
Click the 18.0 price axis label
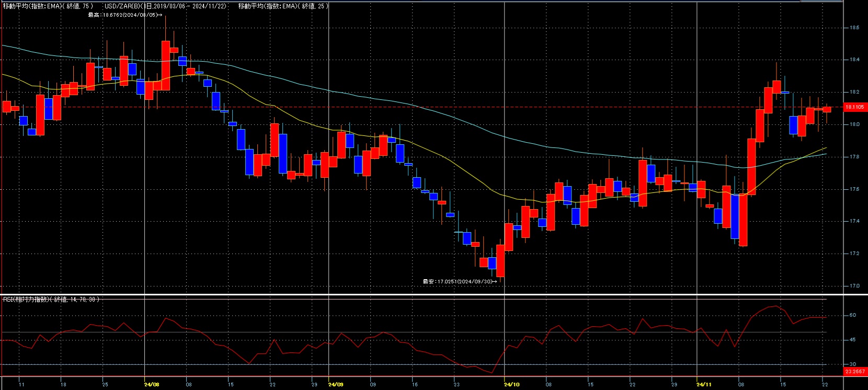[854, 124]
